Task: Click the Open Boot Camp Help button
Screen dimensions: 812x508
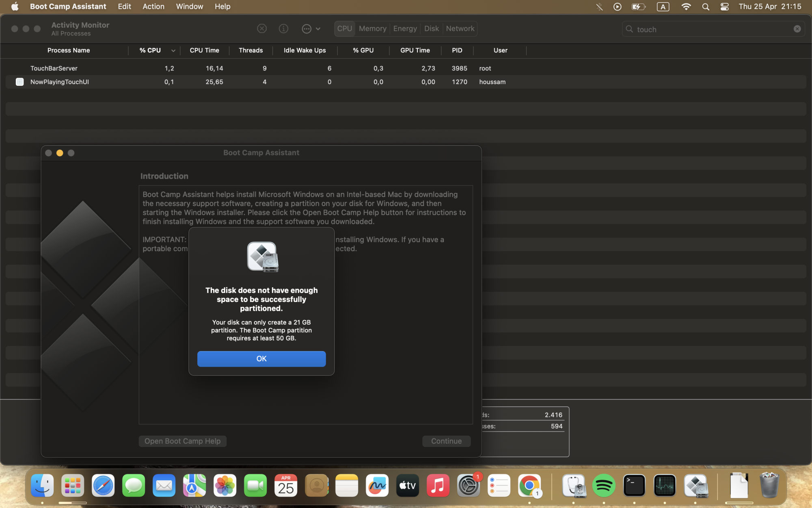Action: click(182, 441)
